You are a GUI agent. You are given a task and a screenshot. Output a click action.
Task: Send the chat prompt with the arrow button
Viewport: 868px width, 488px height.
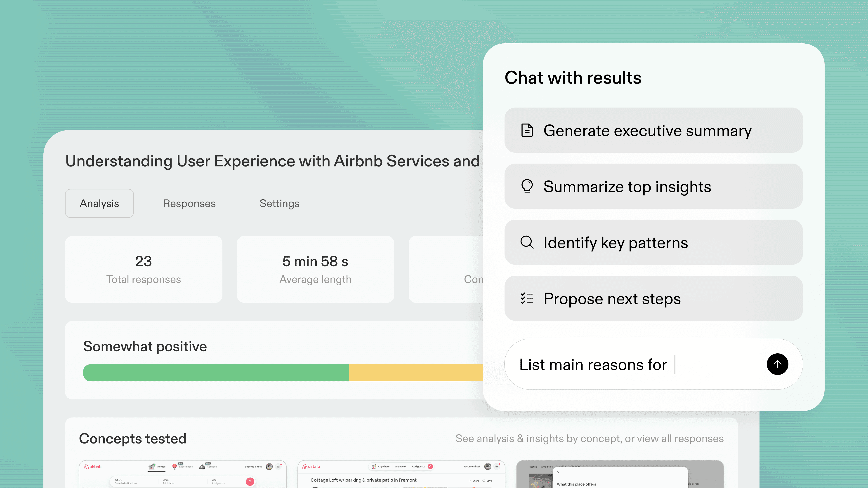point(777,364)
